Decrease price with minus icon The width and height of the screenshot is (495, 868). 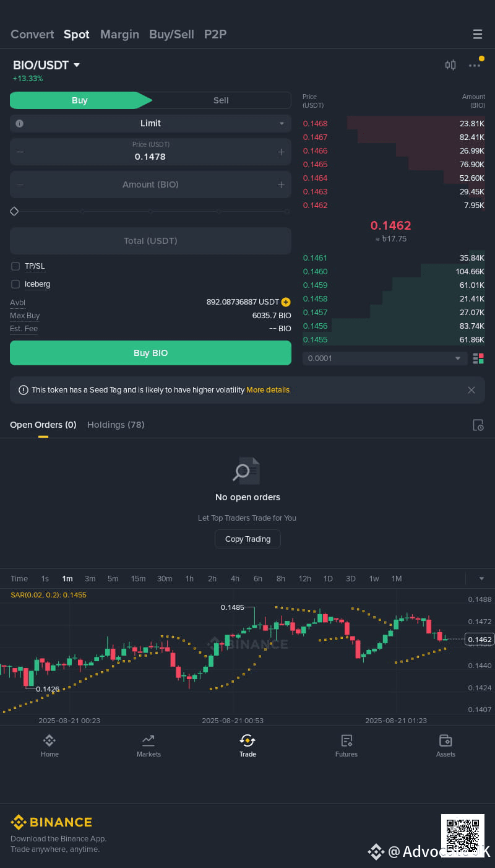pyautogui.click(x=20, y=152)
